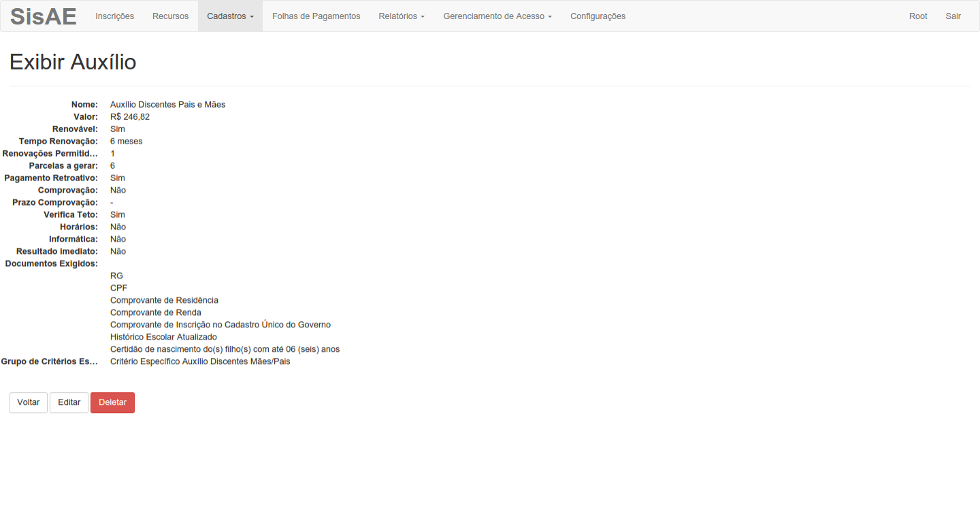Click the Editar button
Viewport: 980px width, 505px height.
point(69,402)
